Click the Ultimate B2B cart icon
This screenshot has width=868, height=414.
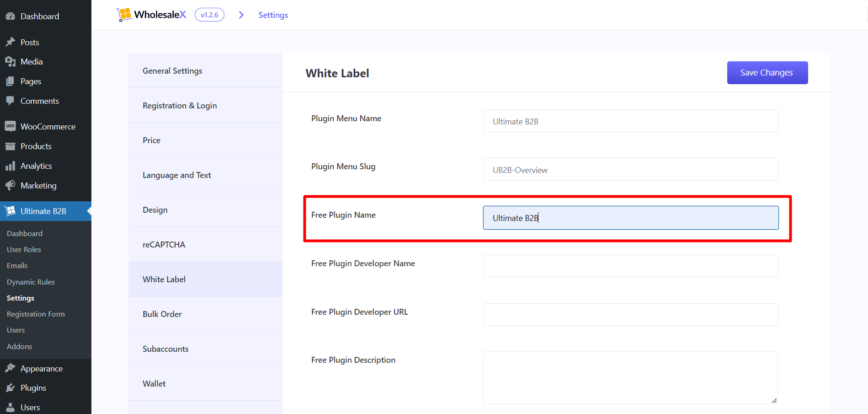11,211
